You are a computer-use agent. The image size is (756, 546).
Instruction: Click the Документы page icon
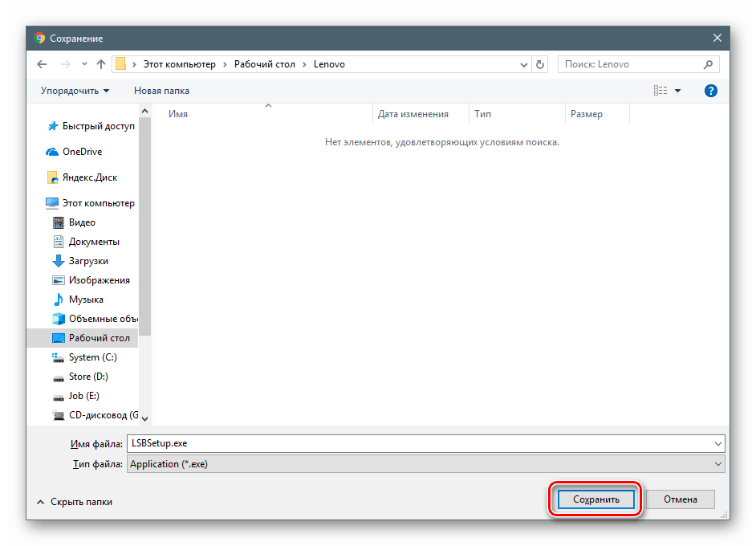click(x=59, y=242)
